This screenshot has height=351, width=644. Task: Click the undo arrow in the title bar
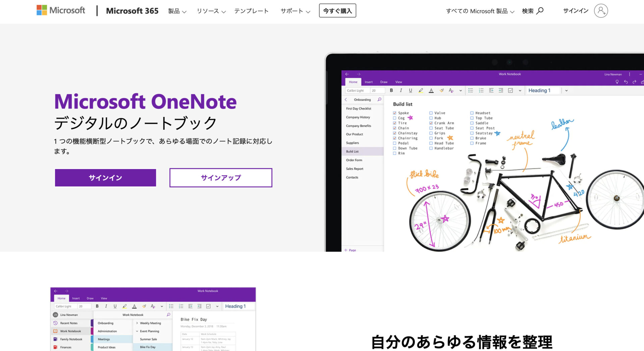[x=626, y=81]
